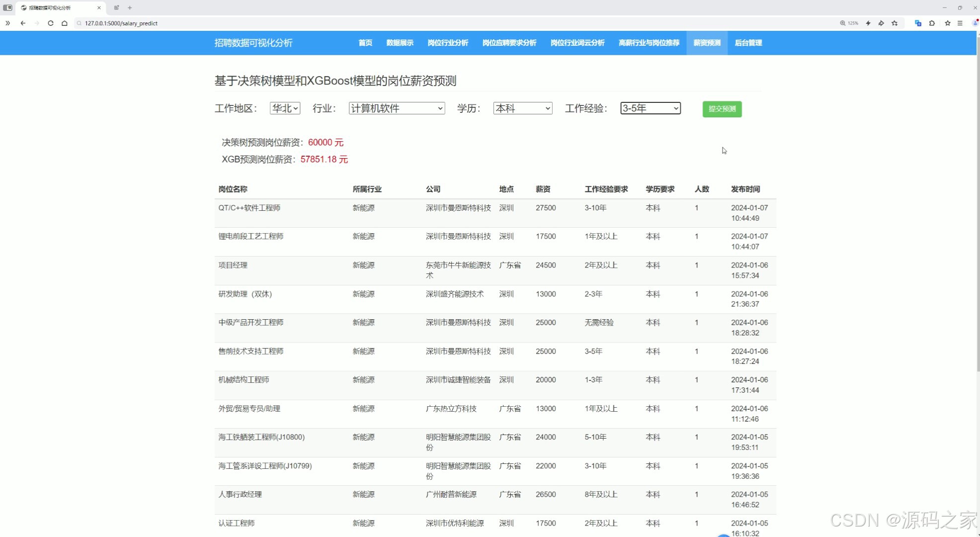Click the translate page icon
The height and width of the screenshot is (537, 980).
pos(918,23)
